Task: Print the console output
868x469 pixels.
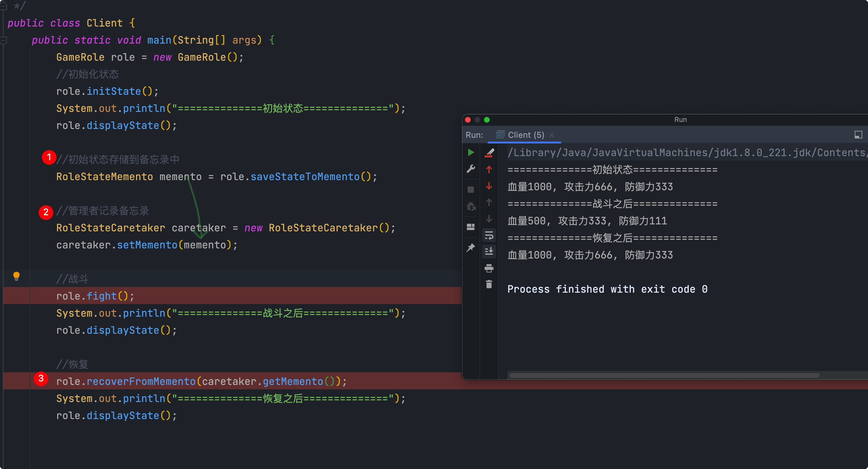Action: click(489, 268)
